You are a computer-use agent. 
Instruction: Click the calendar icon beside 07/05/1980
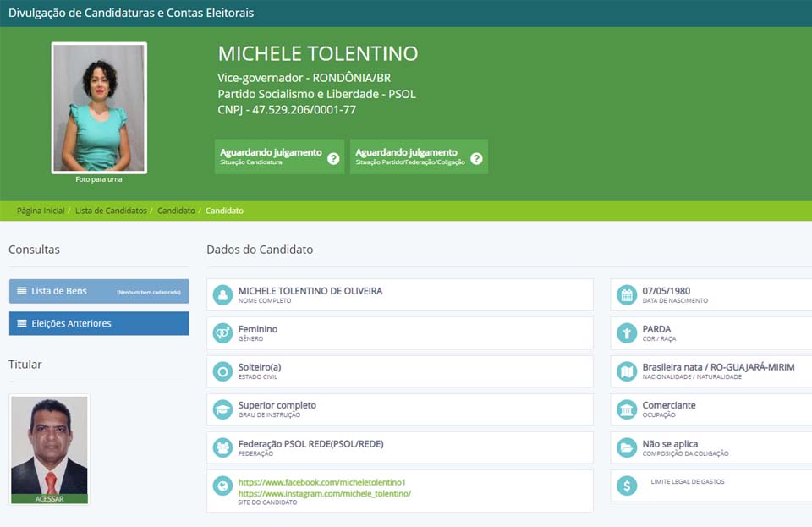coord(627,295)
